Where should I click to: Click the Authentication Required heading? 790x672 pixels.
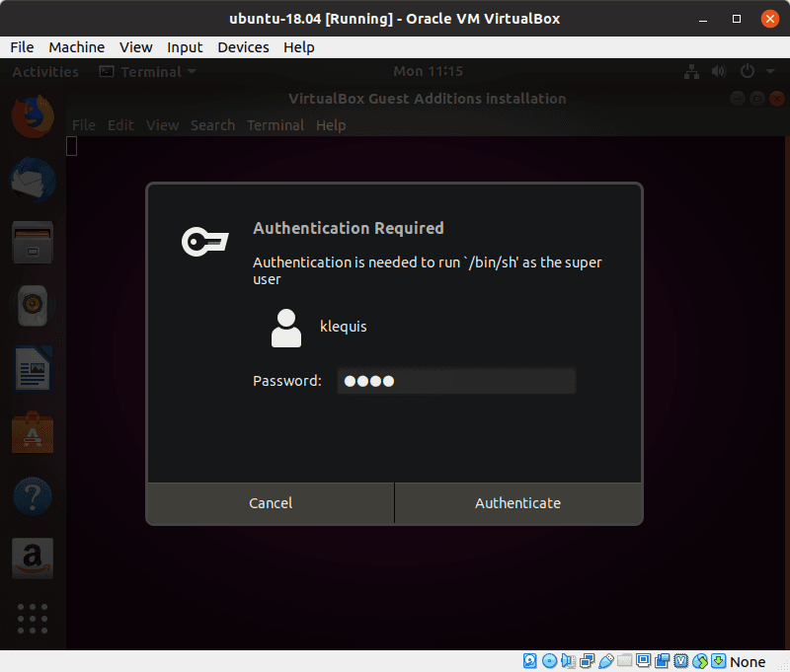click(349, 228)
